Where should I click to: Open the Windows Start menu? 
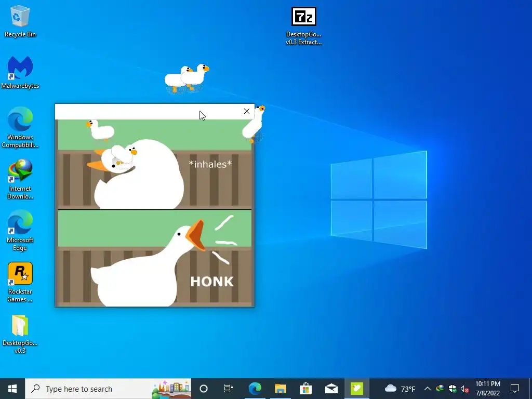click(12, 389)
